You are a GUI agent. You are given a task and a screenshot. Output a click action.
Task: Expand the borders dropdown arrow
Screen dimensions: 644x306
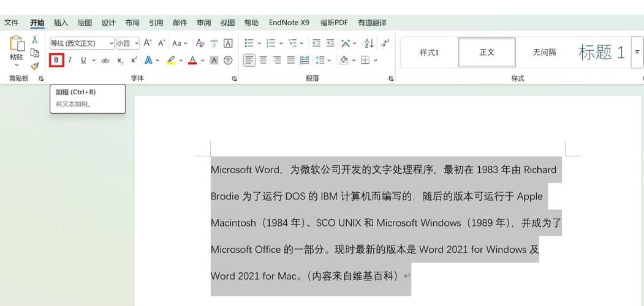(x=375, y=61)
